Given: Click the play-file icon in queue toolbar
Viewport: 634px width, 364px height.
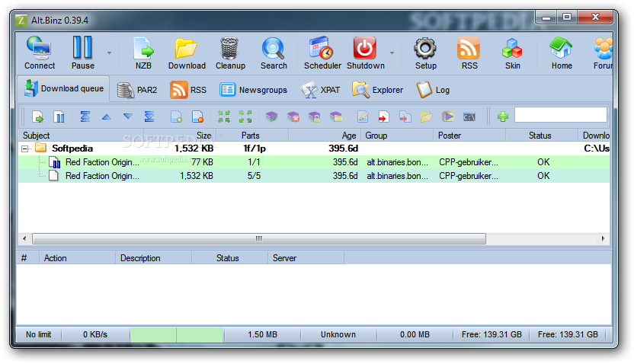Looking at the screenshot, I should pos(447,117).
